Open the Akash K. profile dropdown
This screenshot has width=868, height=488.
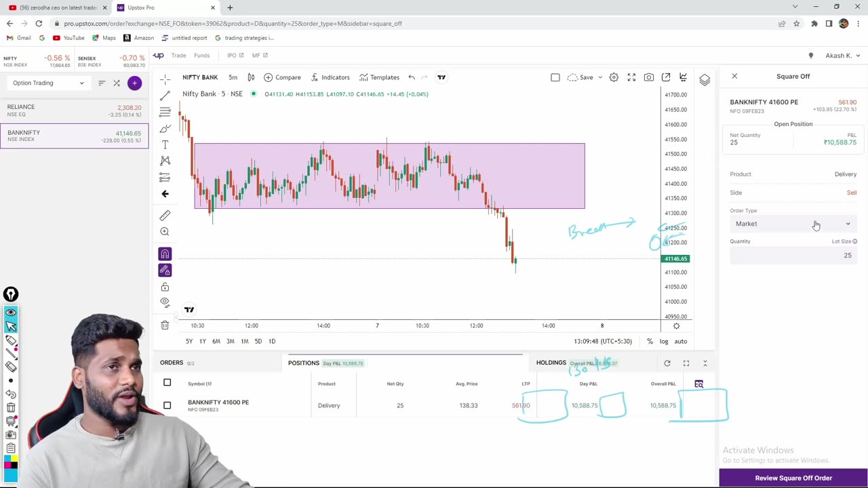(842, 56)
